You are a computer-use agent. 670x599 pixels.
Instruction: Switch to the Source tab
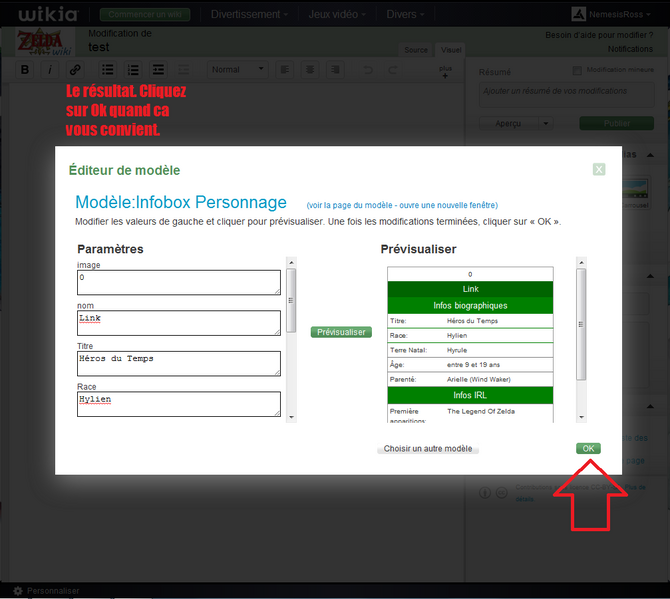[415, 49]
